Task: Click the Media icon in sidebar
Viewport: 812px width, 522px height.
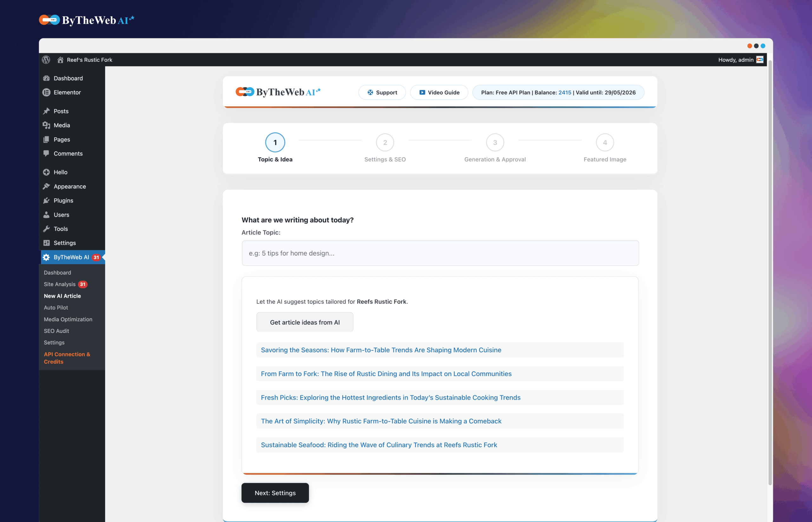Action: pyautogui.click(x=46, y=125)
